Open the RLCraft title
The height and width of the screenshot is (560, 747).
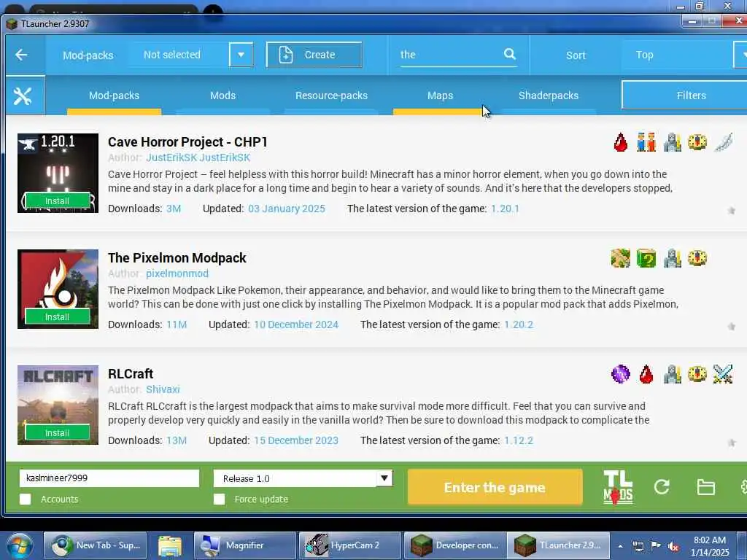(x=131, y=374)
